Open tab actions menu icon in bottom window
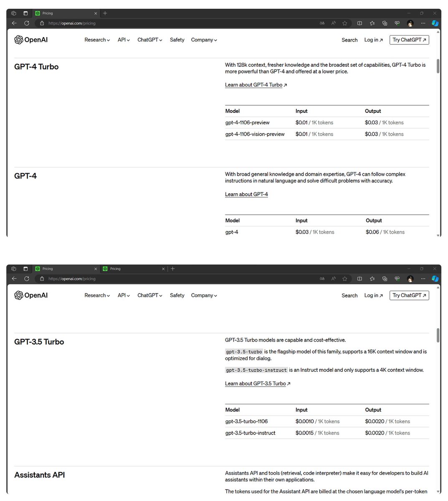 tap(25, 269)
